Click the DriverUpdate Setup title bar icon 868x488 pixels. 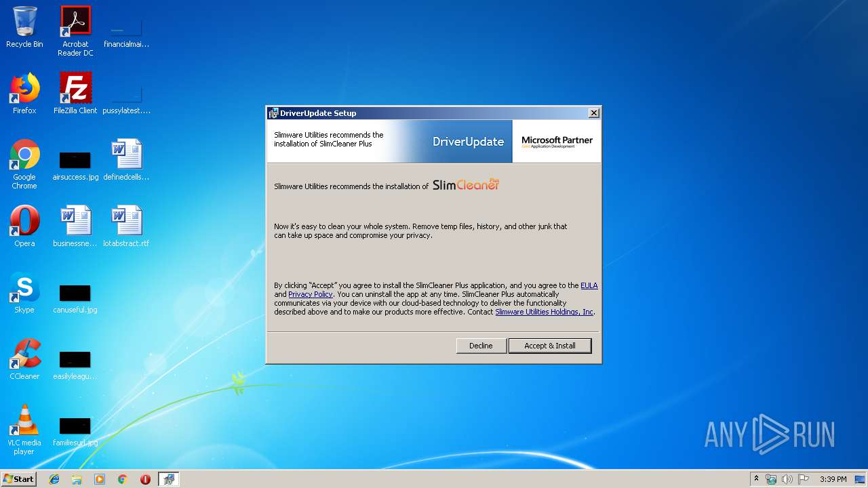point(273,113)
